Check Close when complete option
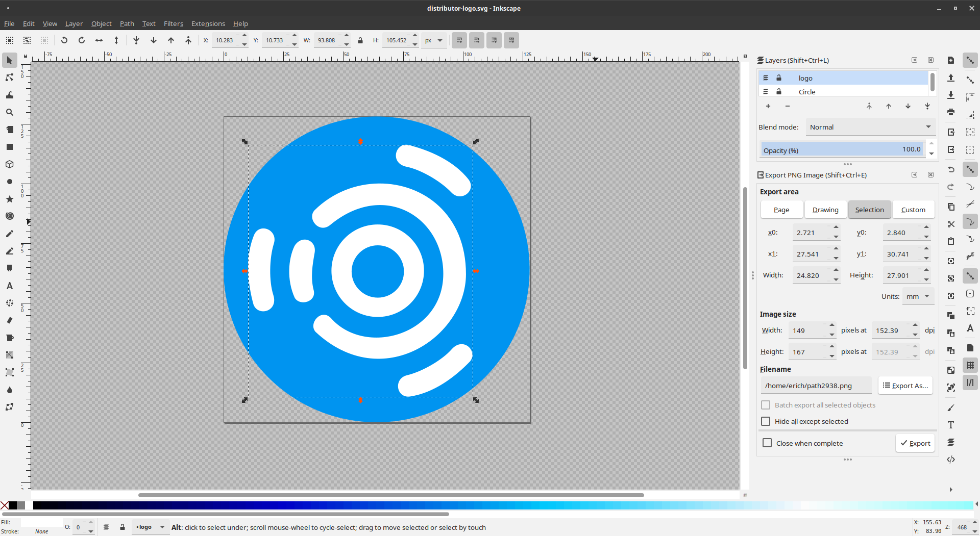 (x=767, y=443)
